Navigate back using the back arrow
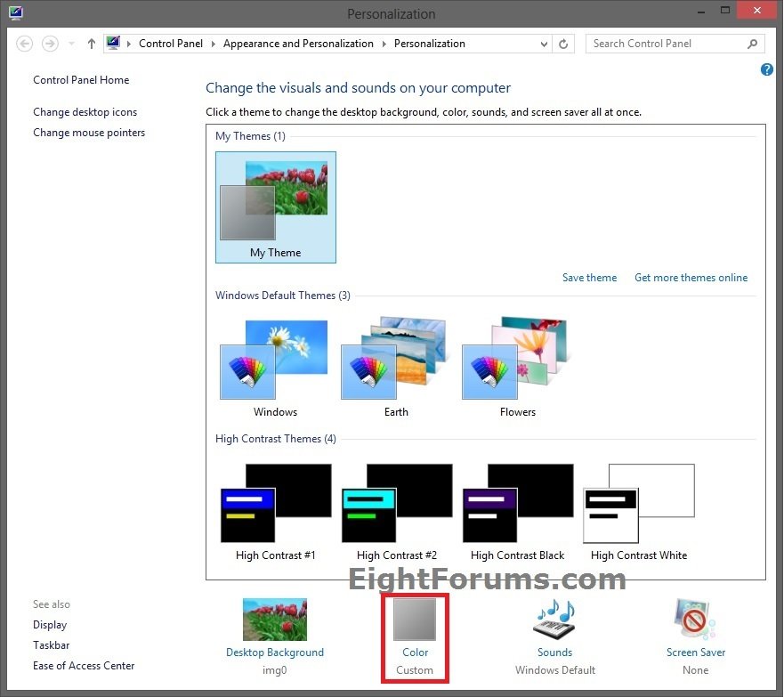The image size is (784, 697). tap(25, 43)
